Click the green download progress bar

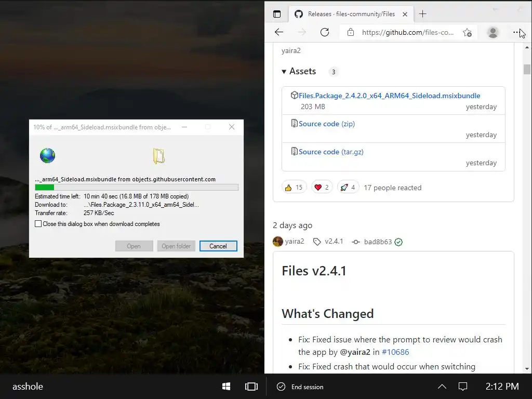pos(137,187)
